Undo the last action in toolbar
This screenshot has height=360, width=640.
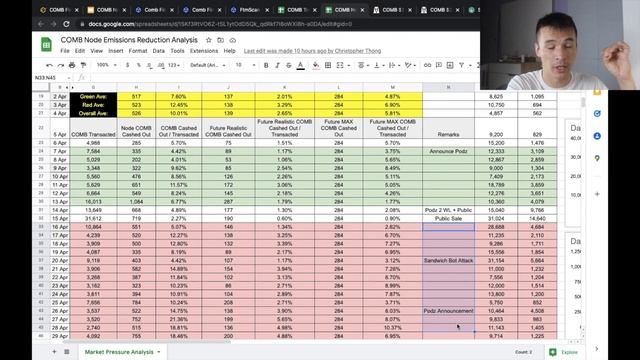(49, 65)
